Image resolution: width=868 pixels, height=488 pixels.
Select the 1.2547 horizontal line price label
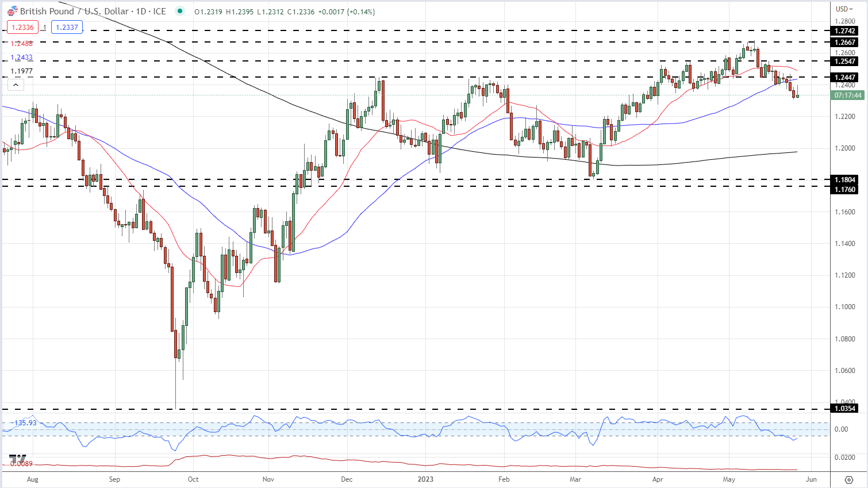pyautogui.click(x=844, y=62)
